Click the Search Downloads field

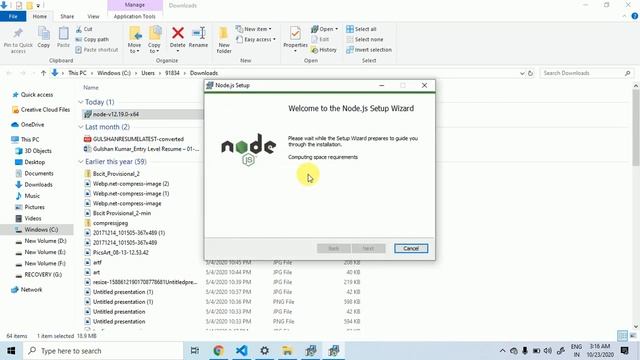[587, 73]
